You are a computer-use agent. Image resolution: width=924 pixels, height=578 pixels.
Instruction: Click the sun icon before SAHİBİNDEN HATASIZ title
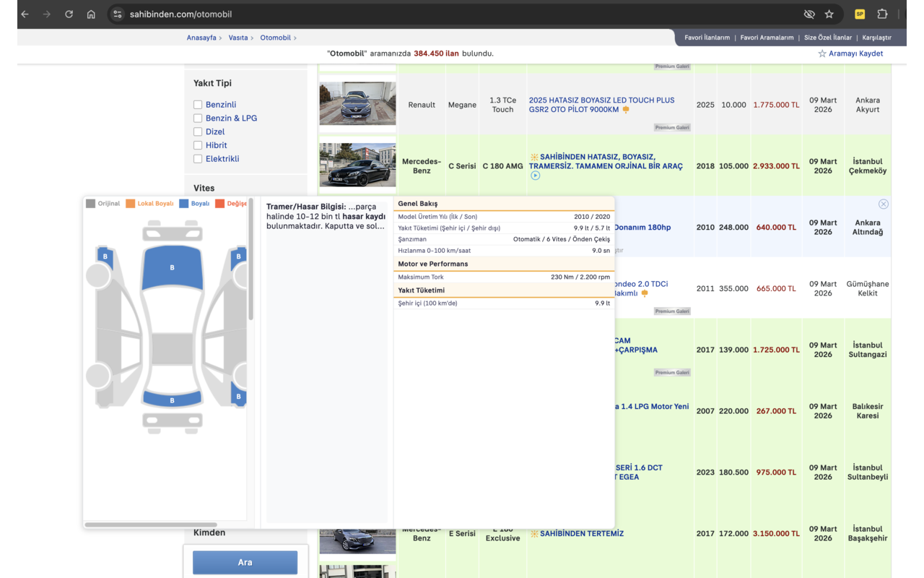pyautogui.click(x=534, y=157)
